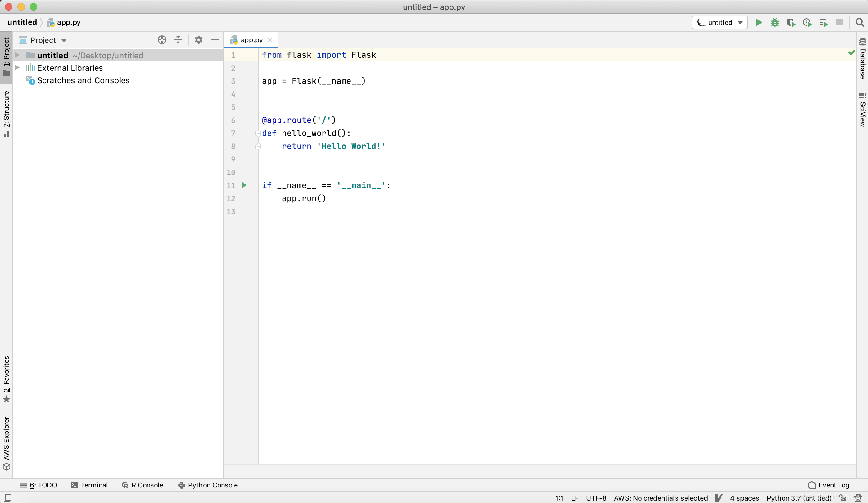The image size is (868, 503).
Task: Run the untitled configuration
Action: tap(759, 22)
